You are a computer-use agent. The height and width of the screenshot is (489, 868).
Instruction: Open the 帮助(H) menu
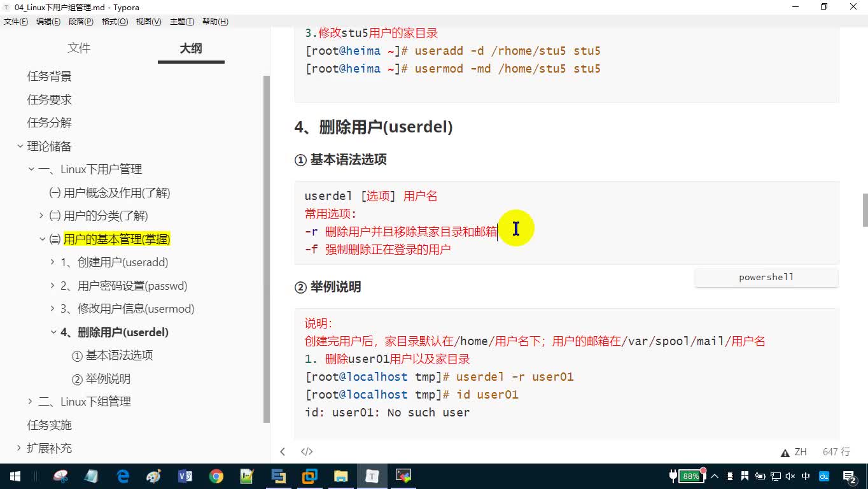215,22
